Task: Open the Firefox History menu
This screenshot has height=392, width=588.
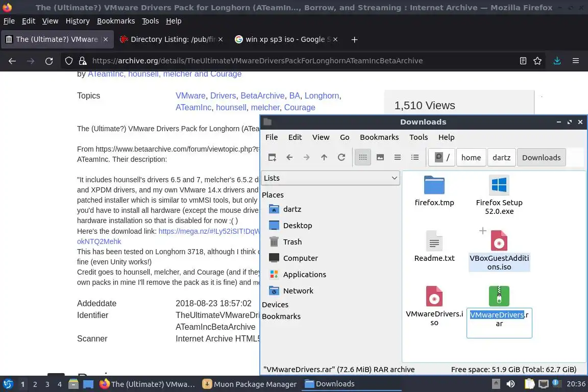Action: 78,21
